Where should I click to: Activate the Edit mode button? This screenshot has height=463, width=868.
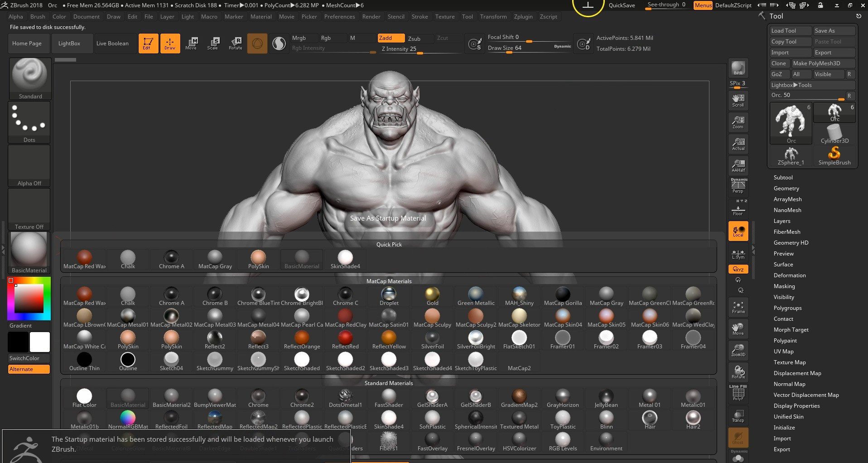(148, 43)
